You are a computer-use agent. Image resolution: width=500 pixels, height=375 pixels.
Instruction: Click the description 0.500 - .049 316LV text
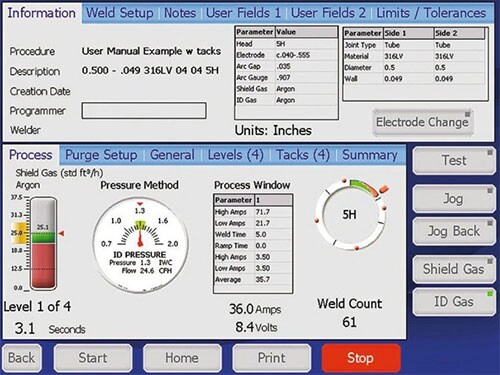pos(150,71)
